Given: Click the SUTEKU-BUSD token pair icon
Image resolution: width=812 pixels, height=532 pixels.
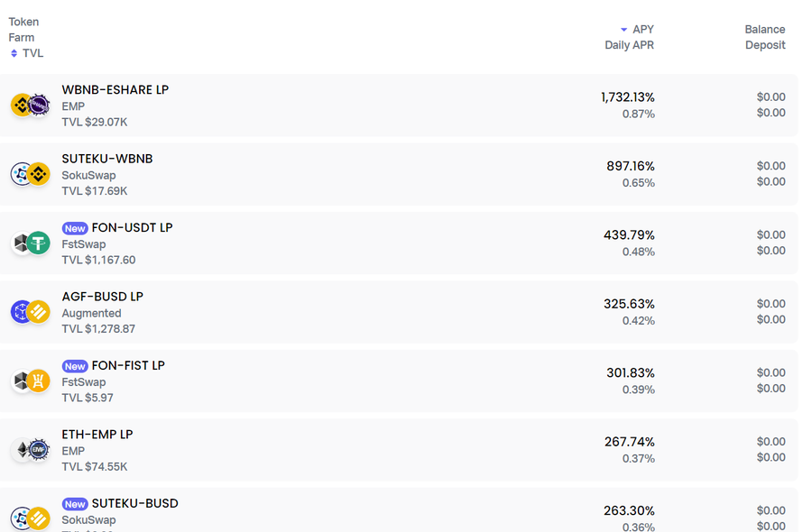Looking at the screenshot, I should (x=30, y=518).
